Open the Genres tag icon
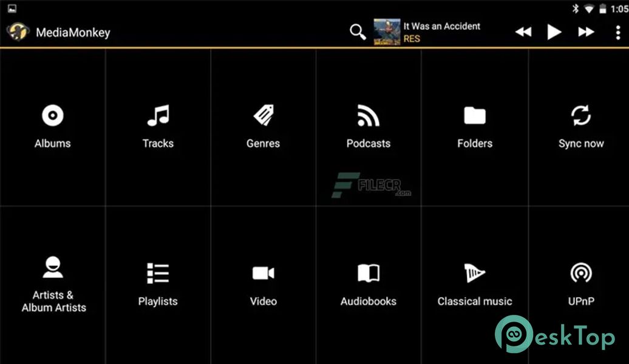Image resolution: width=629 pixels, height=364 pixels. [x=263, y=115]
